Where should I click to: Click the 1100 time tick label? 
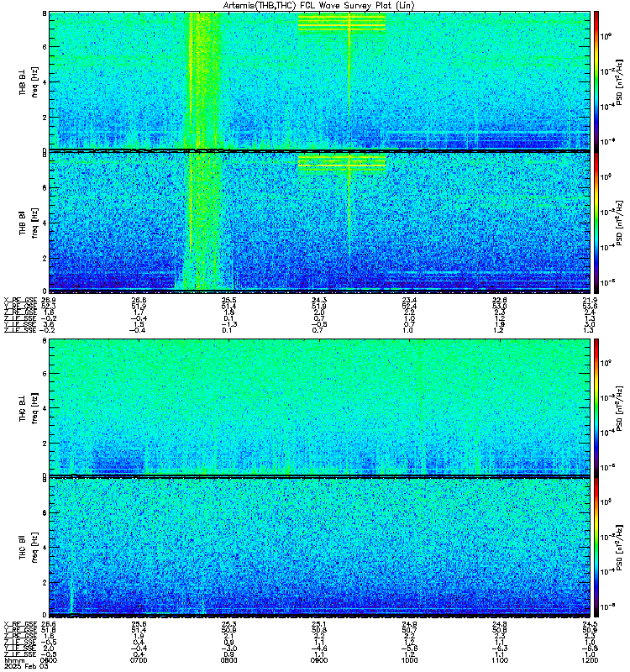pyautogui.click(x=500, y=660)
